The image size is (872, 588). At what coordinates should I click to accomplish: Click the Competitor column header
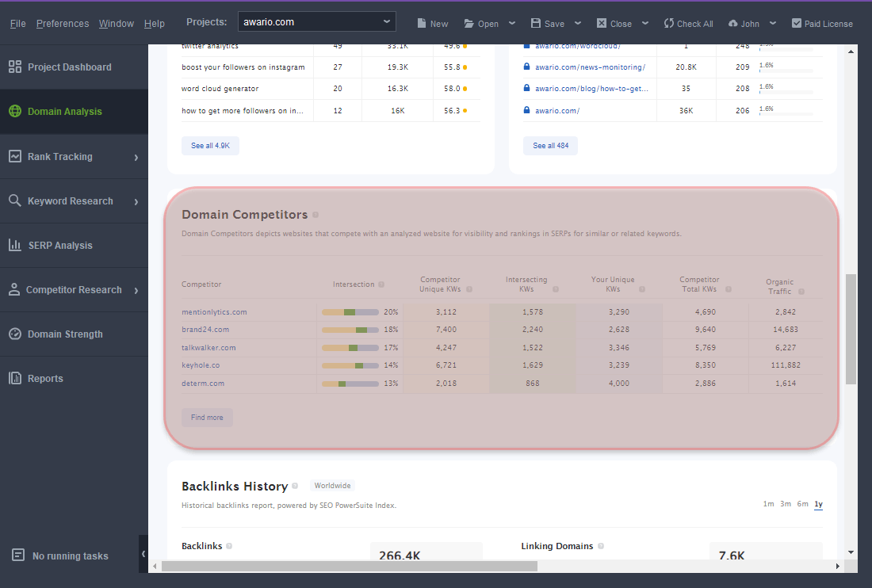click(201, 284)
